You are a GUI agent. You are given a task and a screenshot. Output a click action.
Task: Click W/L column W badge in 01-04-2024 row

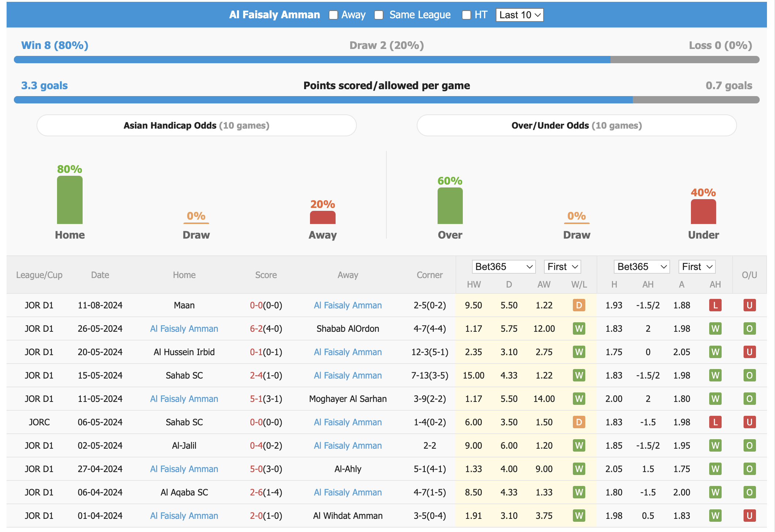pyautogui.click(x=579, y=516)
